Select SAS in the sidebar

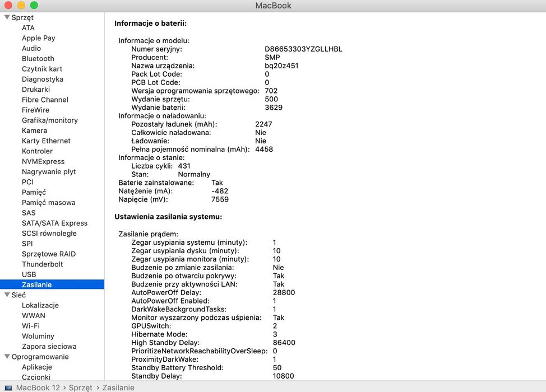(29, 213)
